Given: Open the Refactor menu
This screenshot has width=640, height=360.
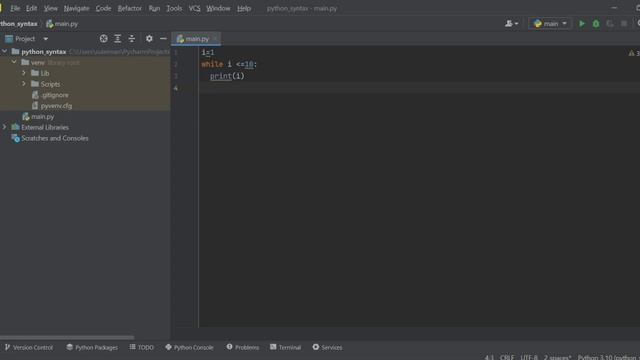Looking at the screenshot, I should click(x=129, y=8).
